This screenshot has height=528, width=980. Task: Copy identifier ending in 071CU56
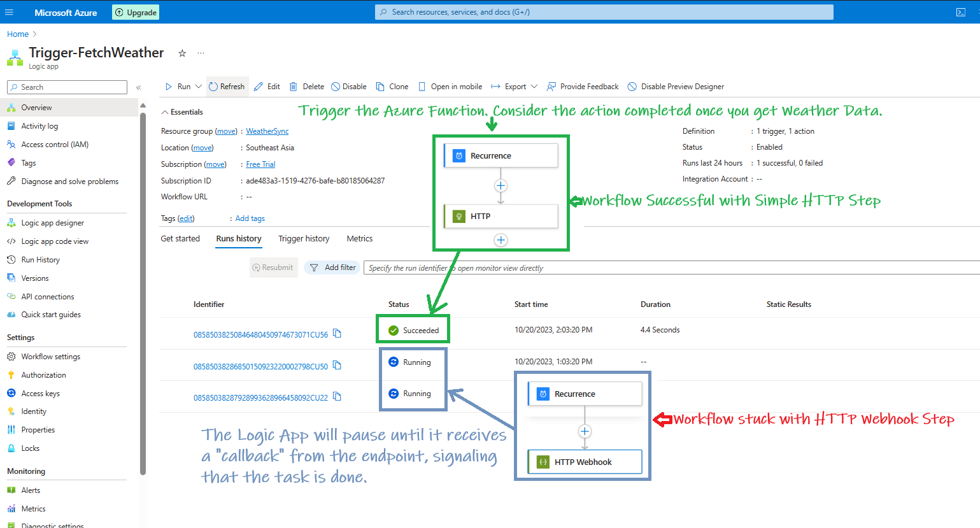click(337, 333)
